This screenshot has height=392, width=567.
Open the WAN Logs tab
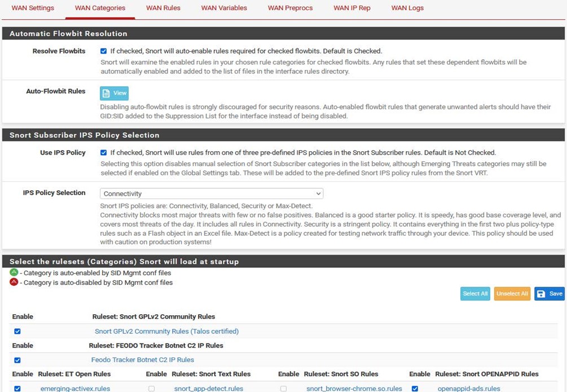[x=407, y=8]
